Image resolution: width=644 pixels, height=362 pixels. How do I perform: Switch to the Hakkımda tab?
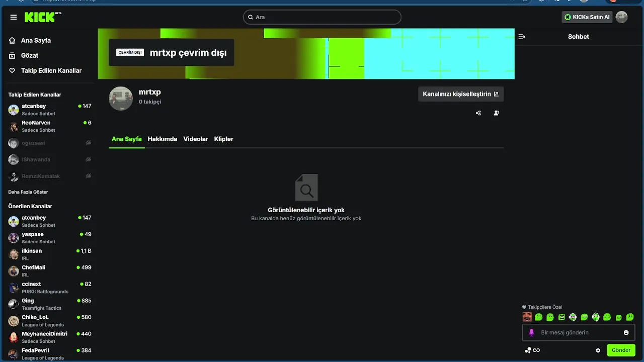163,139
